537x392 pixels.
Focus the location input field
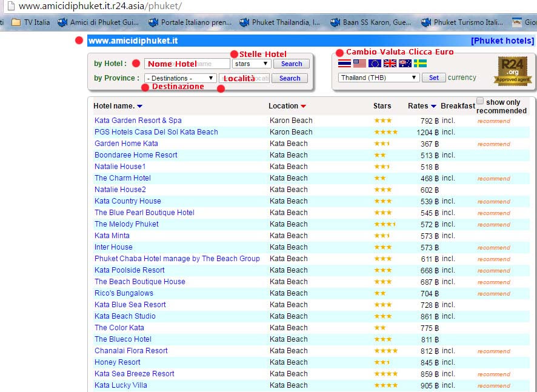point(244,78)
